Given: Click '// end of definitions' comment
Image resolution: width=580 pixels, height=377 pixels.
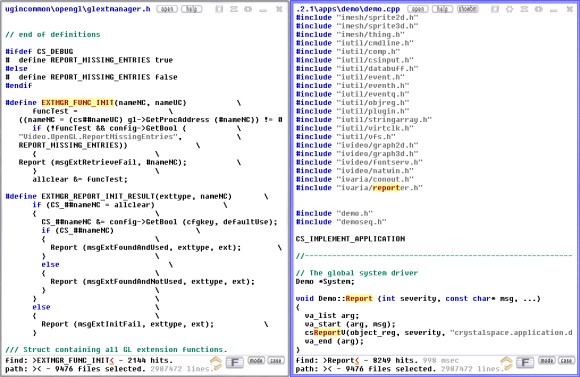Looking at the screenshot, I should tap(53, 34).
